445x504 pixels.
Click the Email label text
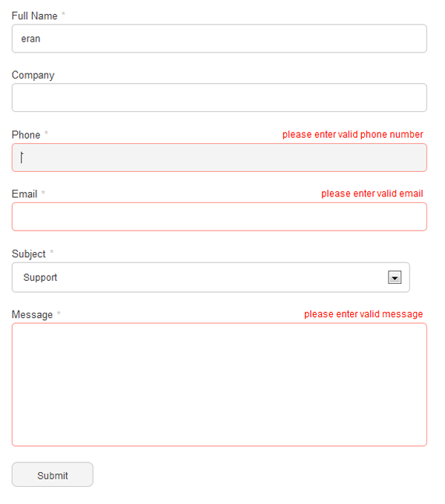24,194
